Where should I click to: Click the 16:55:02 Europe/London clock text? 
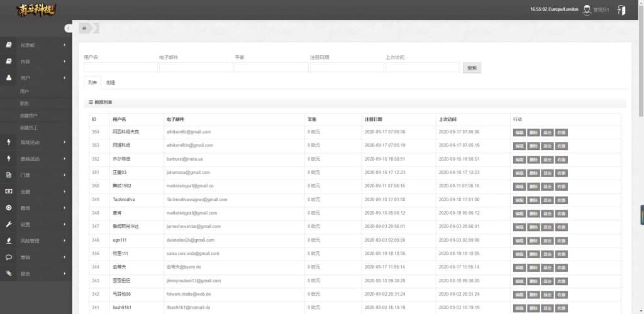tap(554, 9)
